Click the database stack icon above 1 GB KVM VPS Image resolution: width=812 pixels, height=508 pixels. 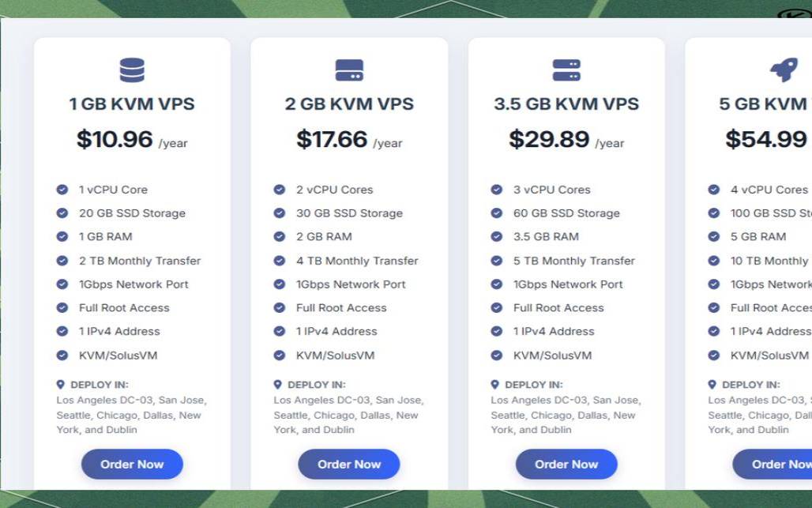(x=132, y=70)
